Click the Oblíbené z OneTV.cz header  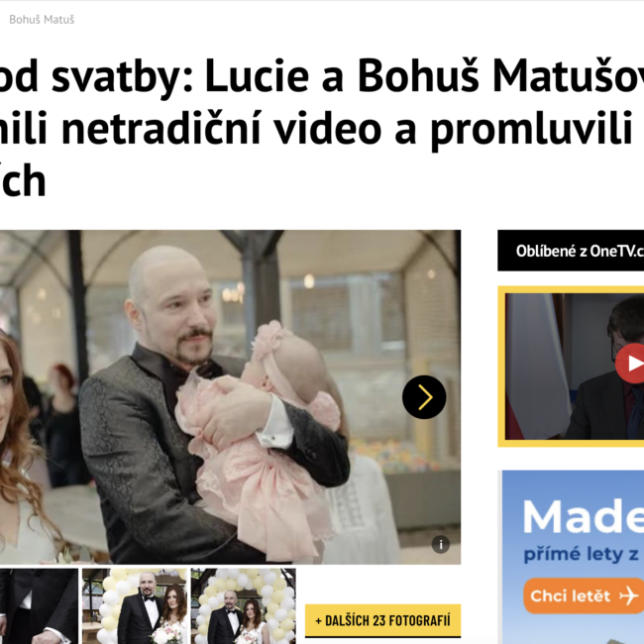(571, 251)
